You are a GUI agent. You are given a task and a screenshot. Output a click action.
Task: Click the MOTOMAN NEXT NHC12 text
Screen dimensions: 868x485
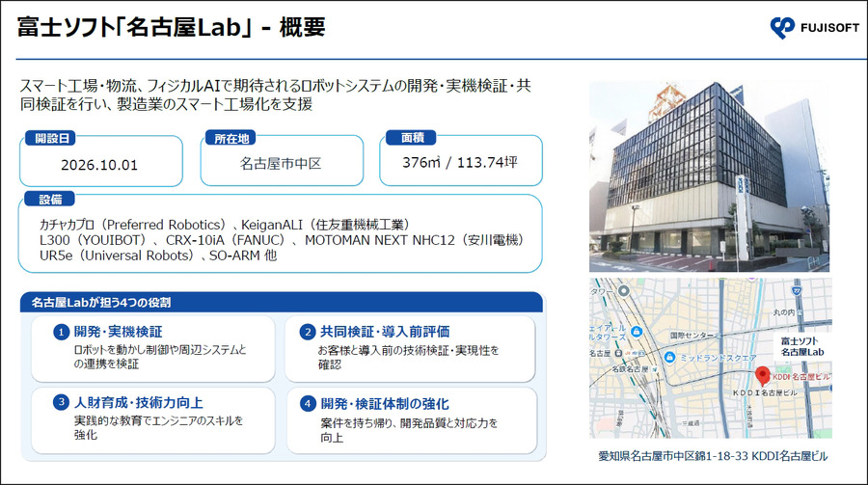pos(414,240)
